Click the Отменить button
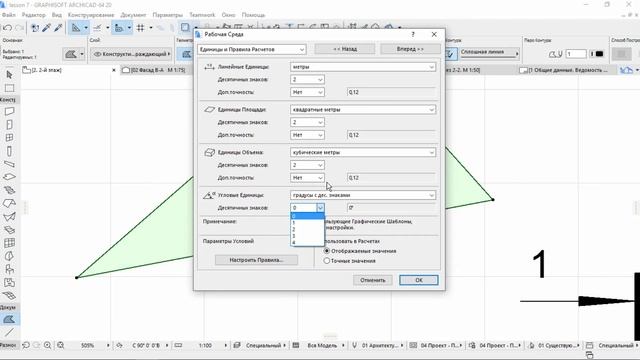Screen dimensions: 640x360 373,280
